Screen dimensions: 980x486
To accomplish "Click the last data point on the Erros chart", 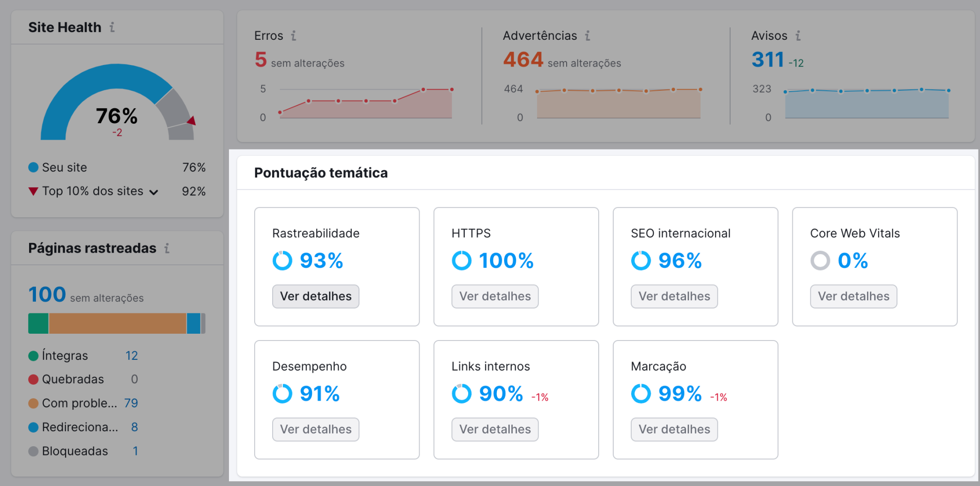I will [x=451, y=89].
